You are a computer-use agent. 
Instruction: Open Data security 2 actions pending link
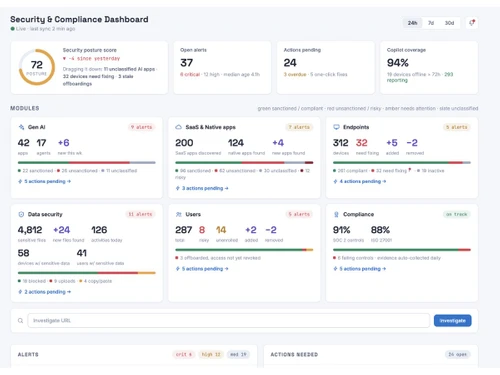coord(44,292)
